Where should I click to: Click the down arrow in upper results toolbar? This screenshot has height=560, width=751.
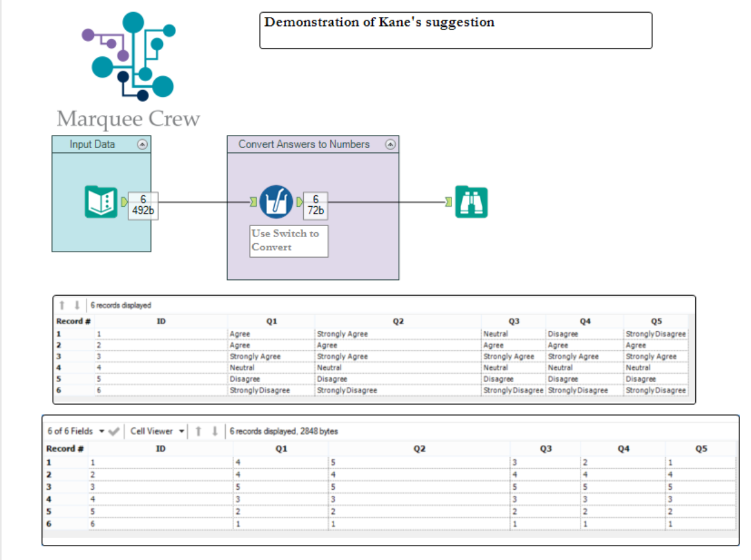tap(77, 305)
